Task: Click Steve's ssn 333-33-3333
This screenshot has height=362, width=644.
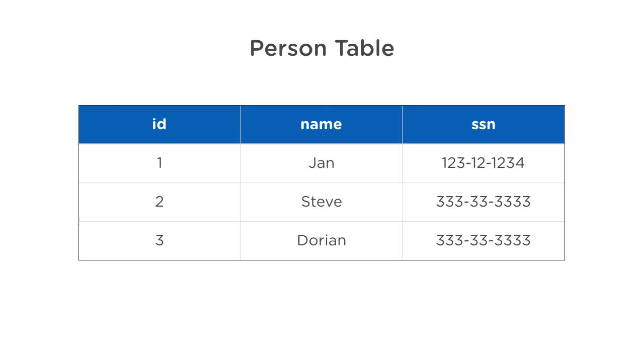Action: (x=483, y=202)
